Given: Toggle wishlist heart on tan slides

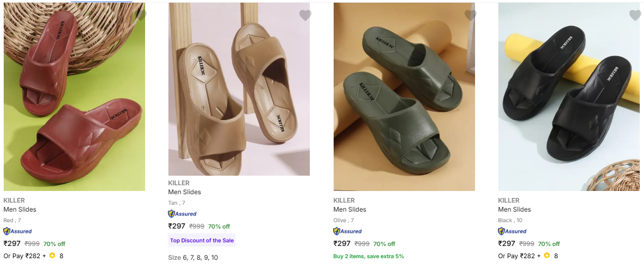Looking at the screenshot, I should tap(305, 15).
